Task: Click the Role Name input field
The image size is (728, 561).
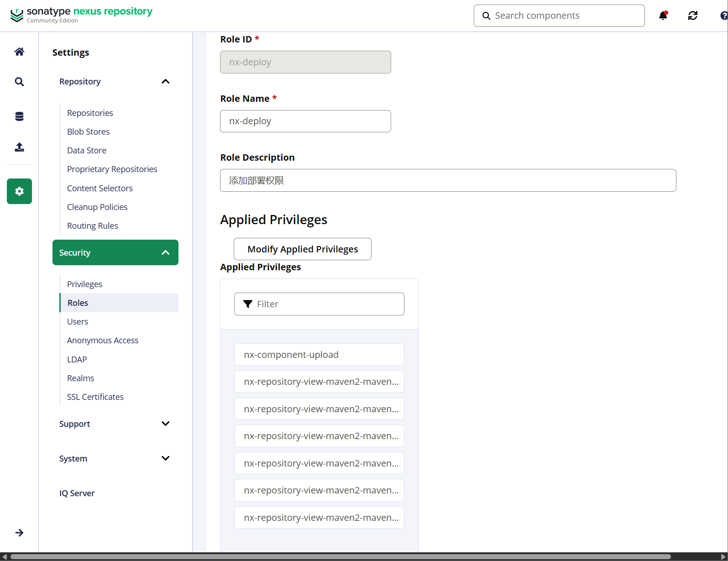Action: [305, 121]
